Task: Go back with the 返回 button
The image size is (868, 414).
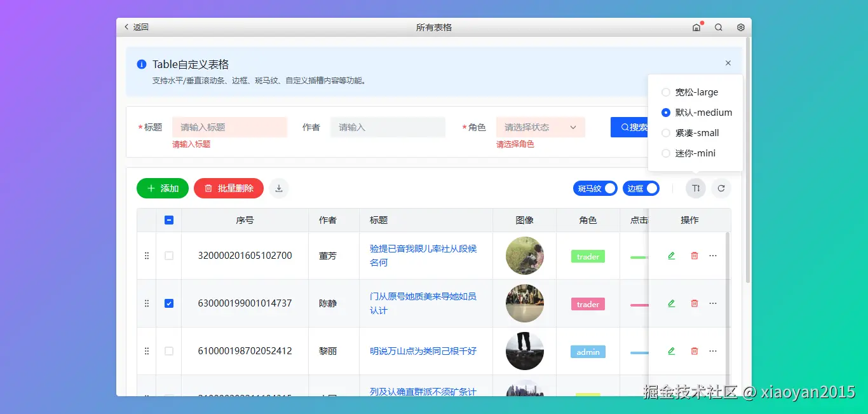Action: [x=136, y=27]
